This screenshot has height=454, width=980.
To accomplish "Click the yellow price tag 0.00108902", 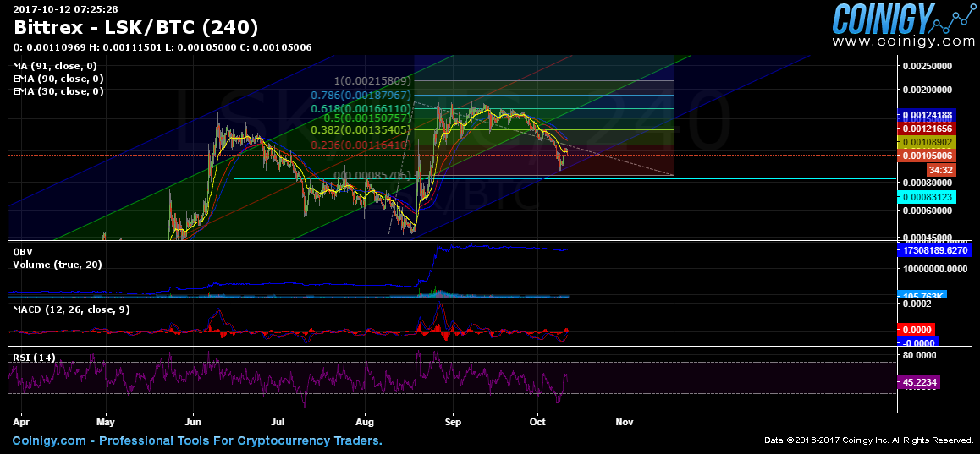I will tap(926, 142).
